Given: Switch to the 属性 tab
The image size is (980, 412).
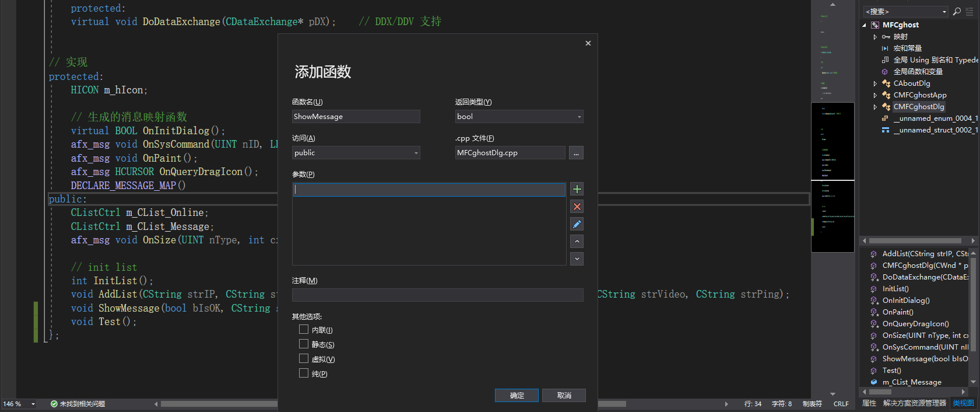Looking at the screenshot, I should click(869, 403).
